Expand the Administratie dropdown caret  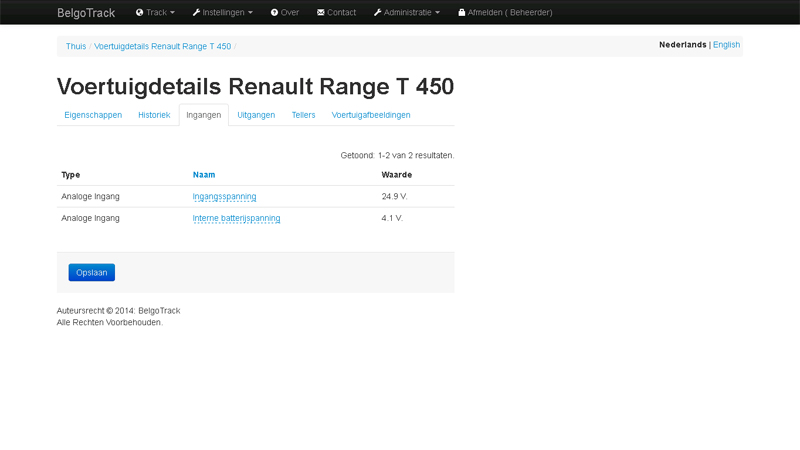[x=437, y=13]
